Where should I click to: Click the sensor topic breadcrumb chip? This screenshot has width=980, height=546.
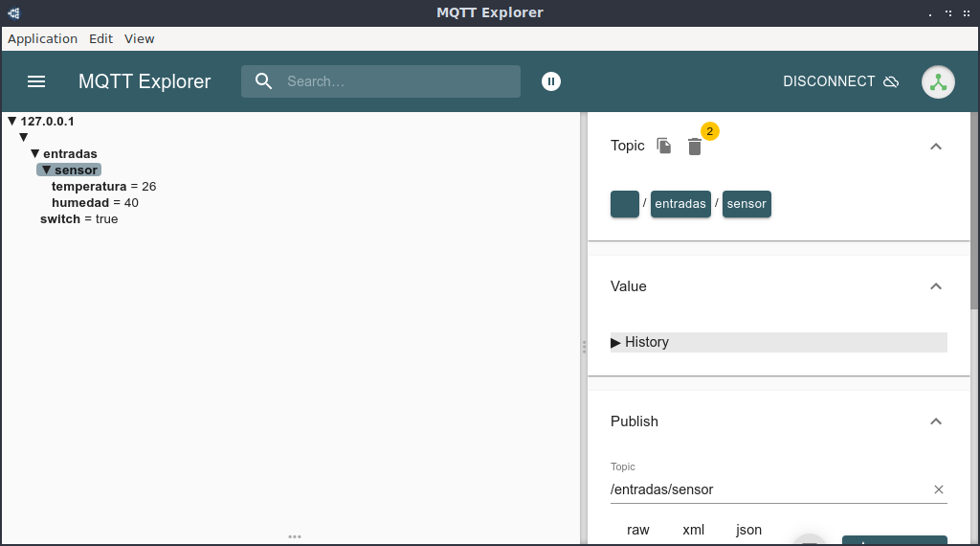coord(746,204)
